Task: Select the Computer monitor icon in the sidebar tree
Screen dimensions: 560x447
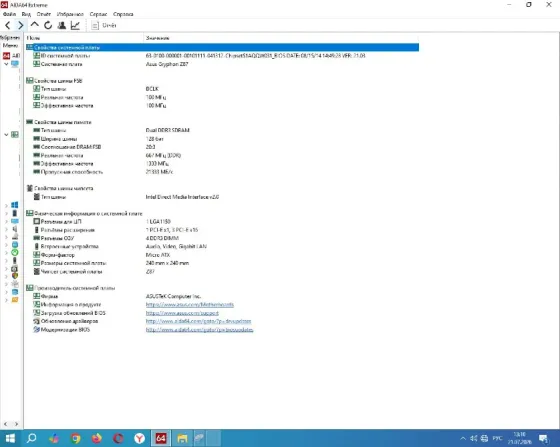Action: tap(15, 64)
